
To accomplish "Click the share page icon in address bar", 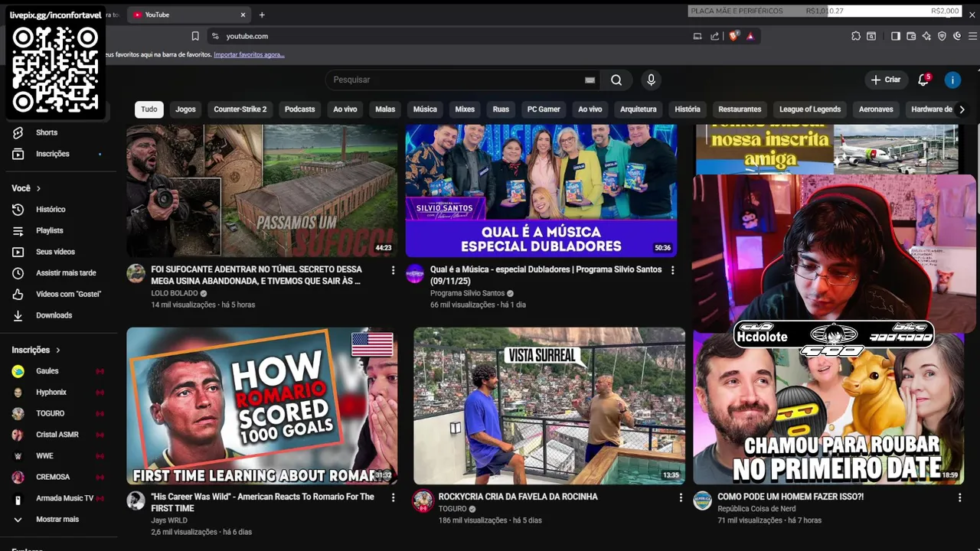I will click(x=714, y=36).
